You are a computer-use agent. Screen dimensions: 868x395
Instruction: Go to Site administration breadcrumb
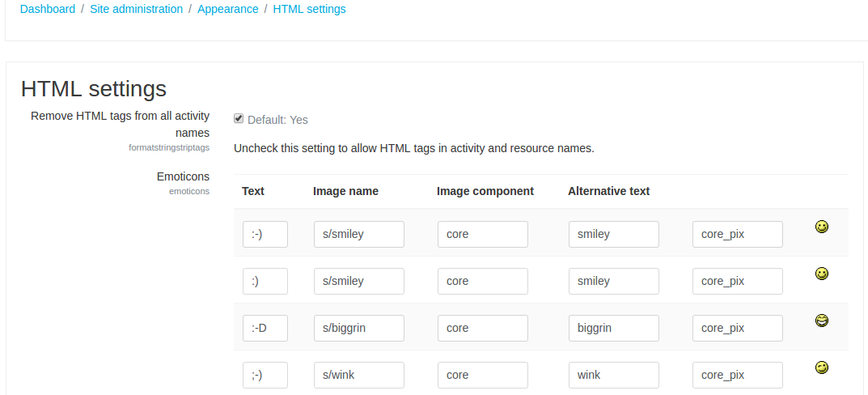(x=136, y=9)
